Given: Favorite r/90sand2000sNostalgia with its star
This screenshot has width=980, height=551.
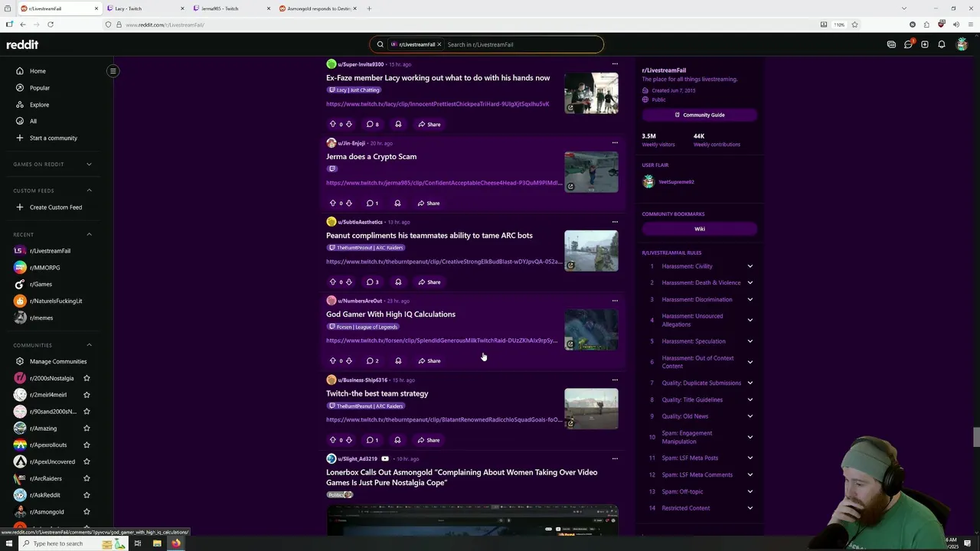Looking at the screenshot, I should tap(87, 412).
